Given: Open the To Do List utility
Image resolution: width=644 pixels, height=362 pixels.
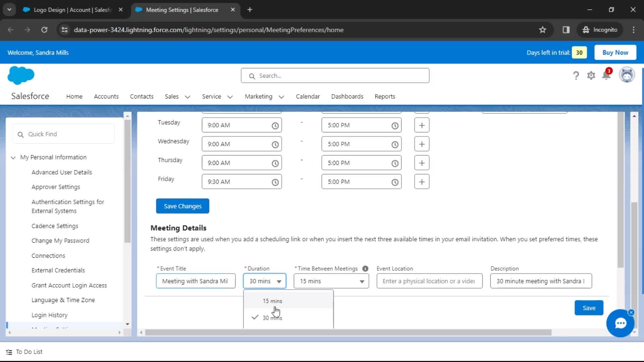Looking at the screenshot, I should coord(24,352).
